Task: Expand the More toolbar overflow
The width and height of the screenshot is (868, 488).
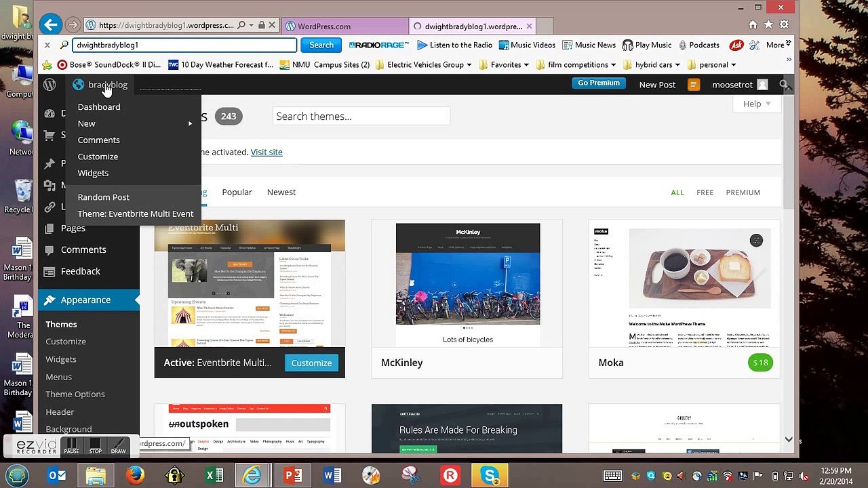Action: [778, 45]
